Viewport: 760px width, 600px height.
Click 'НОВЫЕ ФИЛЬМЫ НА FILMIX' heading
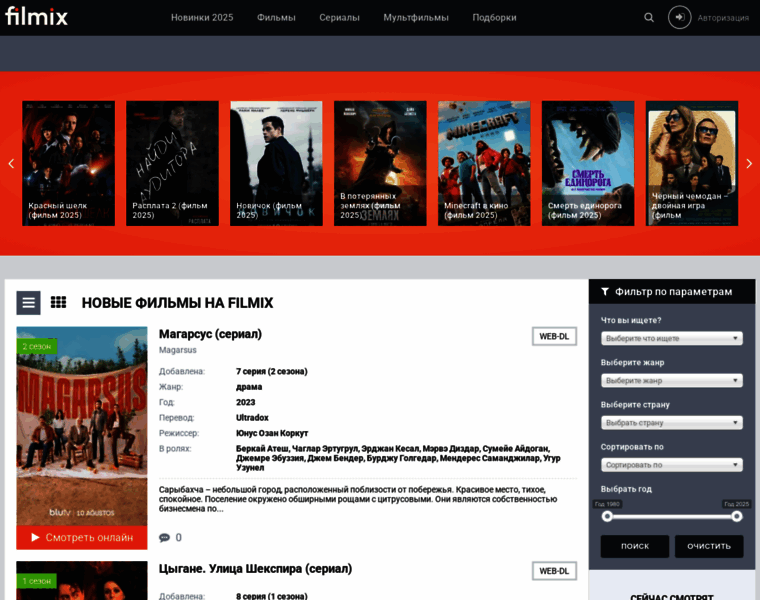pos(177,303)
